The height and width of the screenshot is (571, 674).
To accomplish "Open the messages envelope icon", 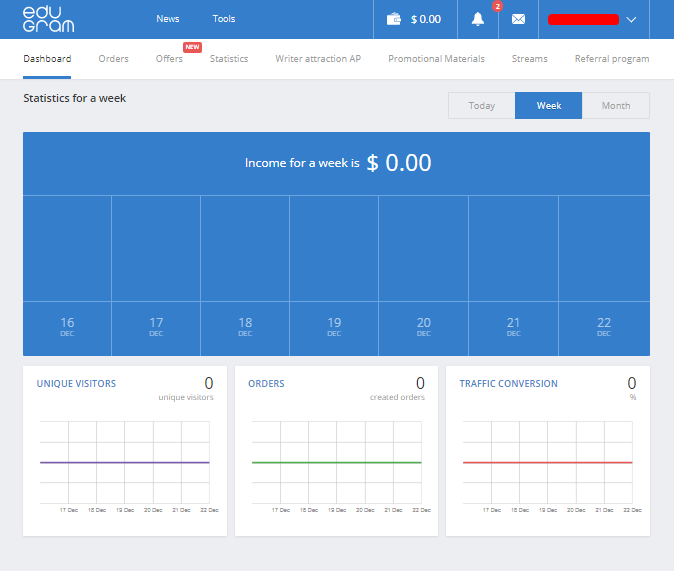I will click(x=518, y=19).
